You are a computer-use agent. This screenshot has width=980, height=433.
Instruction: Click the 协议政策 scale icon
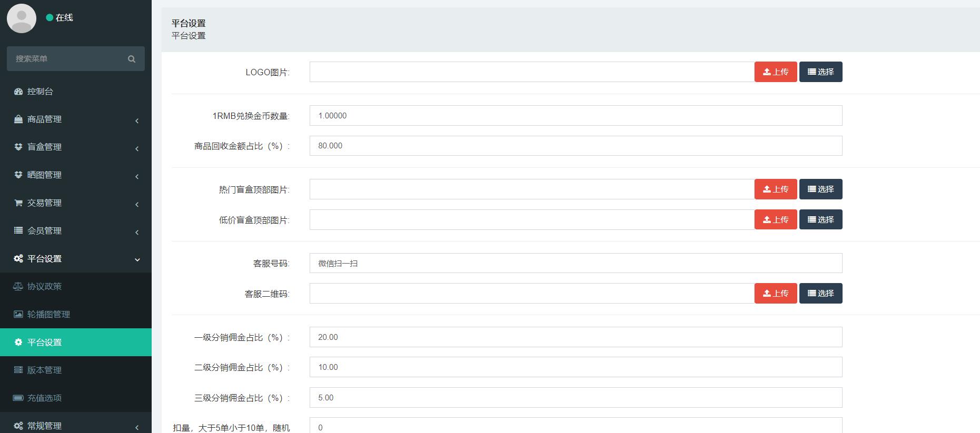[x=18, y=287]
